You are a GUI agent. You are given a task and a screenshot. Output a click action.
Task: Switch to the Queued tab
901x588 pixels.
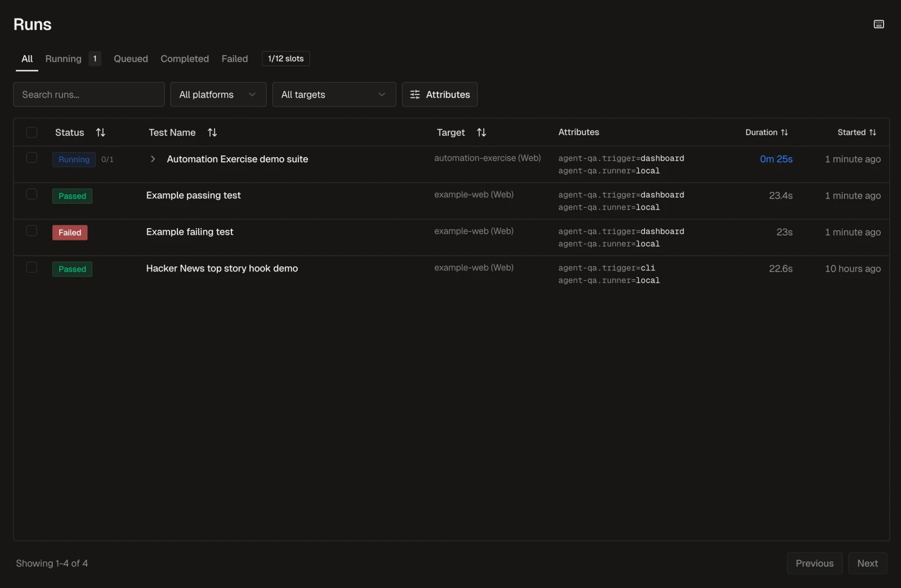(131, 59)
